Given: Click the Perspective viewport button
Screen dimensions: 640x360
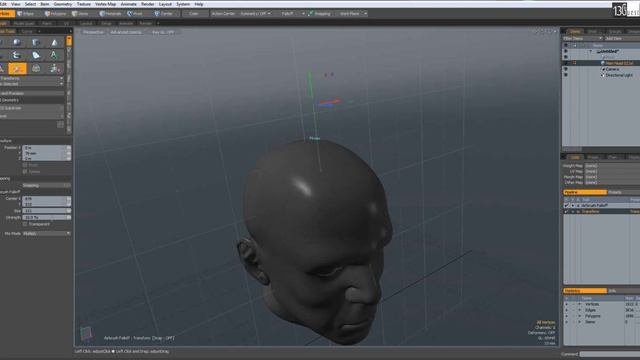Looking at the screenshot, I should point(93,32).
